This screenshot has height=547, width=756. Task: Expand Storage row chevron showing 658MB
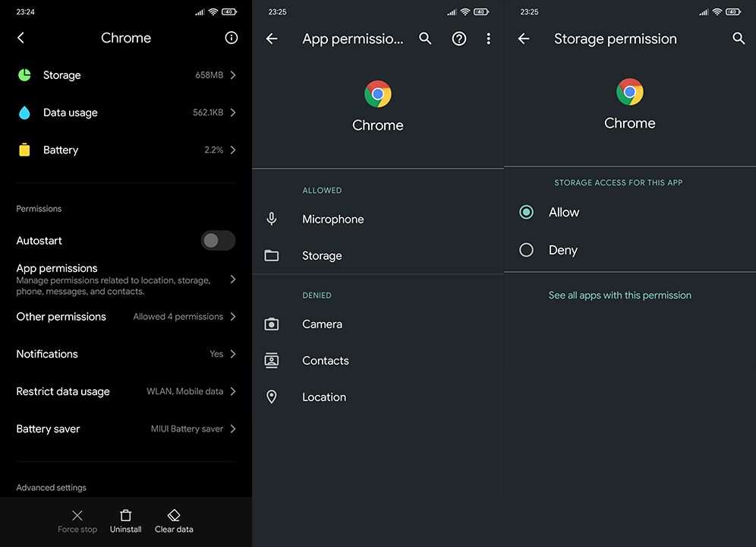tap(233, 74)
